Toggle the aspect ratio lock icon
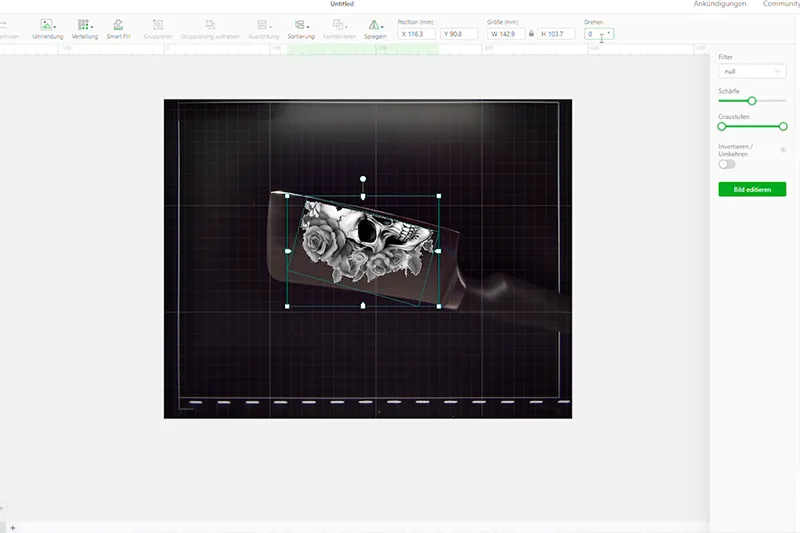This screenshot has height=533, width=800. 531,34
